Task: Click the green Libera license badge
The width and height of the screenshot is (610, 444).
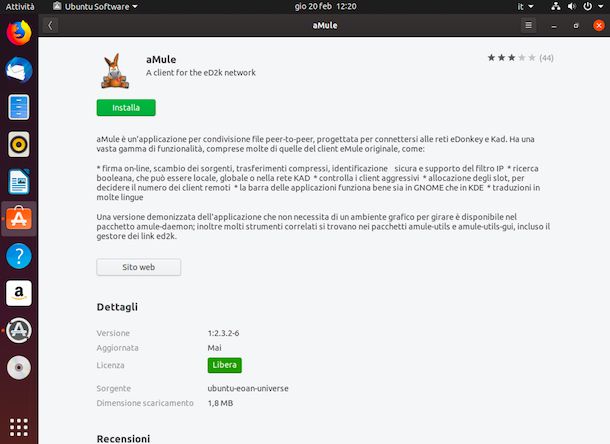Action: [x=224, y=365]
